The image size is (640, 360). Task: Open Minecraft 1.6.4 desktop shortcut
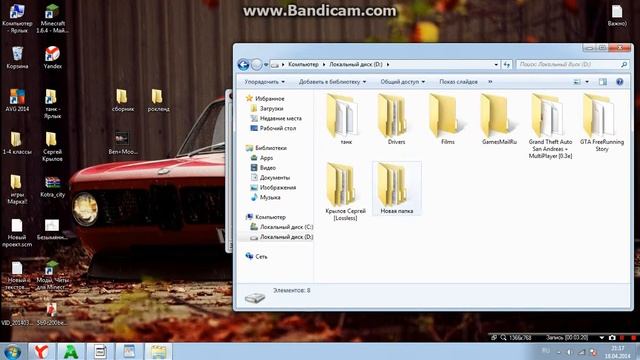click(52, 18)
